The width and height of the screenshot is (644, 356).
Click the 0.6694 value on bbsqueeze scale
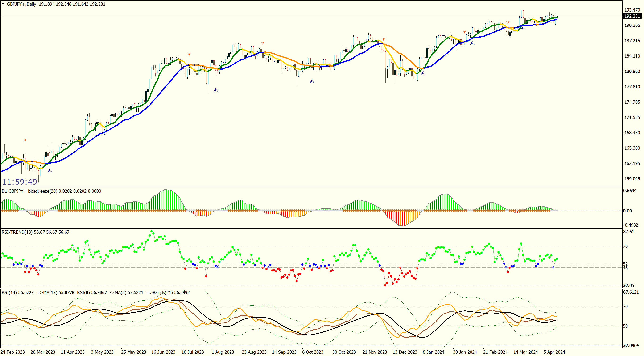[x=629, y=191]
